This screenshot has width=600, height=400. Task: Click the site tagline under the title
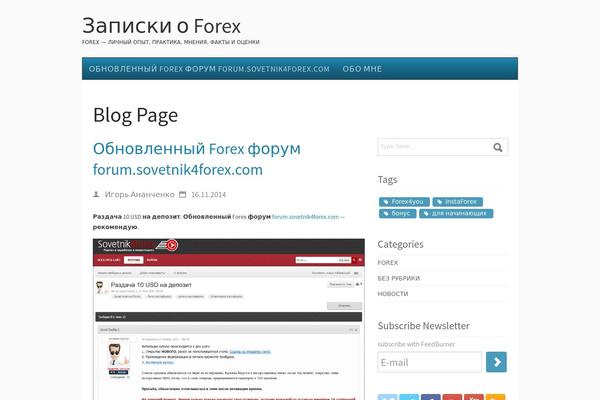coord(171,42)
